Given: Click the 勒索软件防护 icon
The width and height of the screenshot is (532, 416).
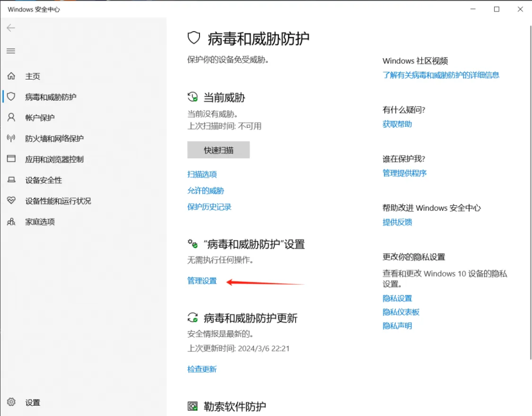Looking at the screenshot, I should (193, 406).
